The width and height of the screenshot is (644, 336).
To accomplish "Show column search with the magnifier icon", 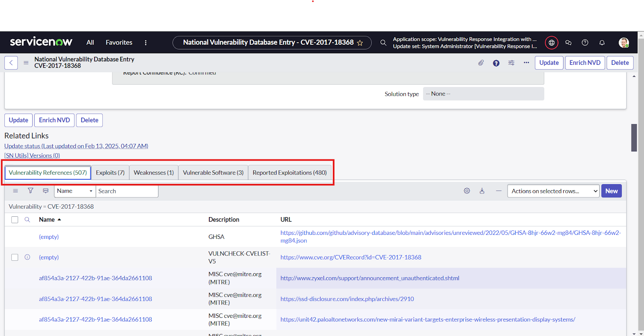I will (x=27, y=220).
